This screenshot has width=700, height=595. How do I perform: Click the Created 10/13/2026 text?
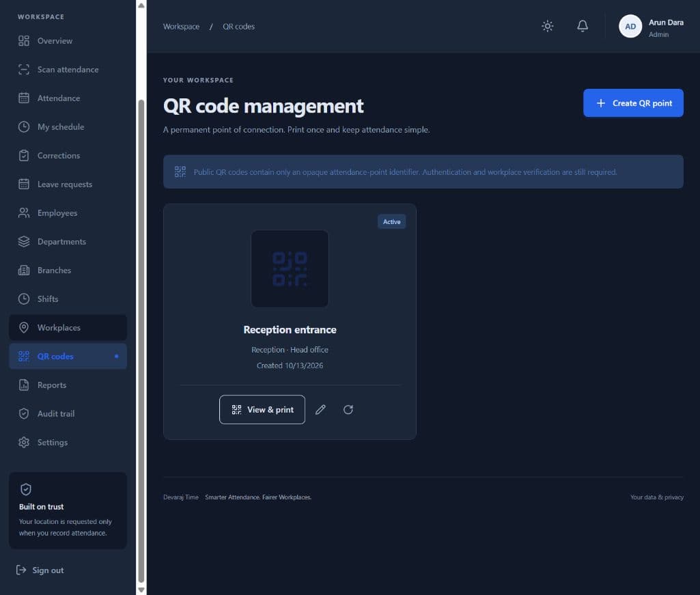click(290, 365)
